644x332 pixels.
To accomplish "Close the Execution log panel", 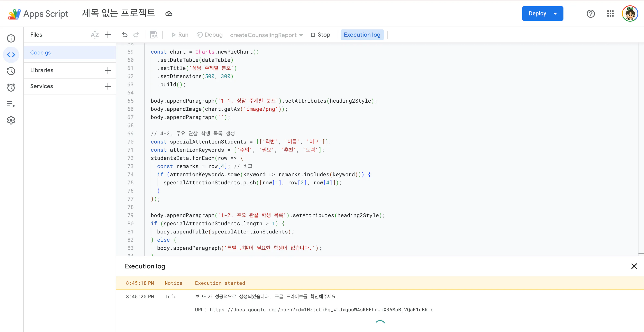I will pyautogui.click(x=634, y=266).
